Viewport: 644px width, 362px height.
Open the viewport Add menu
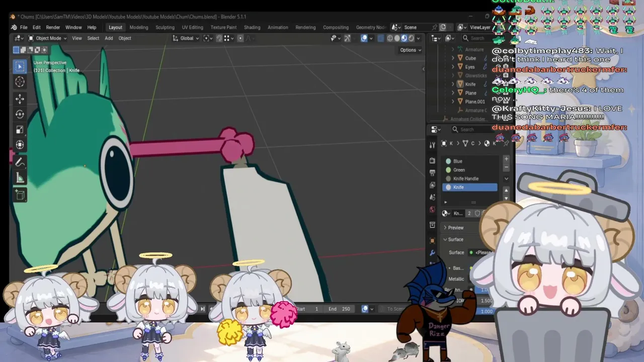109,38
